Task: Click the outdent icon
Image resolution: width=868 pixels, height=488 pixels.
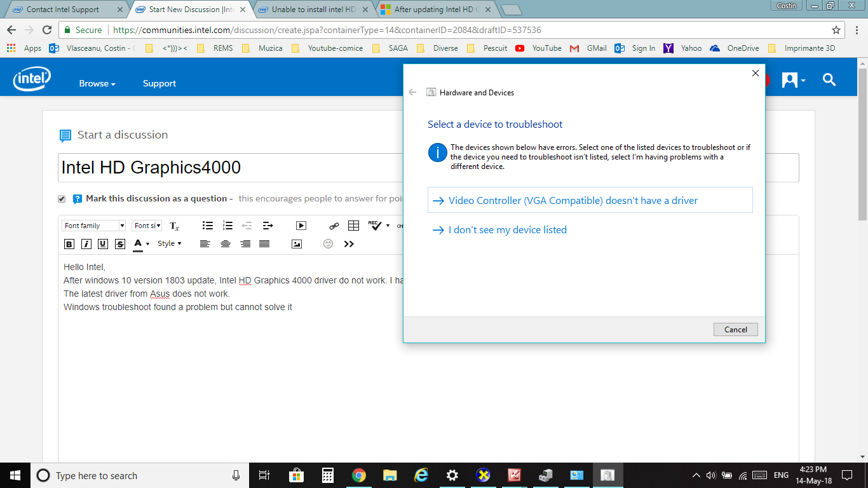Action: coord(247,226)
